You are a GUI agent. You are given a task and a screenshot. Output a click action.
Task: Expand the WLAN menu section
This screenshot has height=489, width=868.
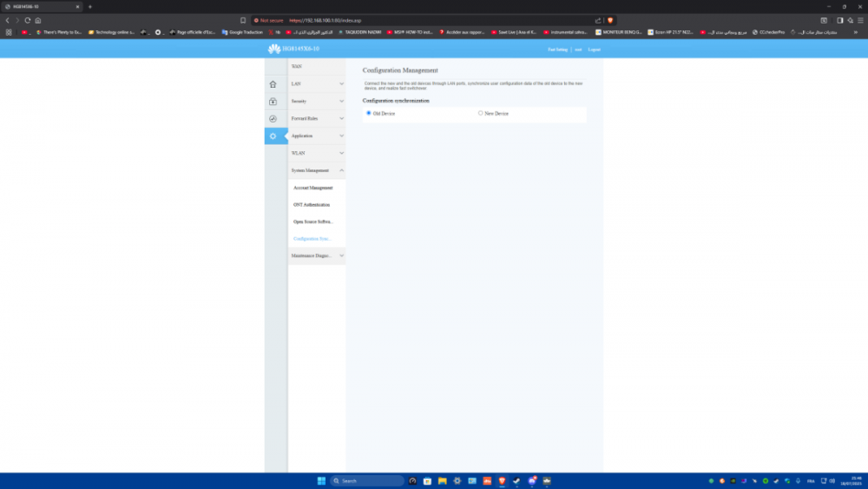tap(317, 153)
